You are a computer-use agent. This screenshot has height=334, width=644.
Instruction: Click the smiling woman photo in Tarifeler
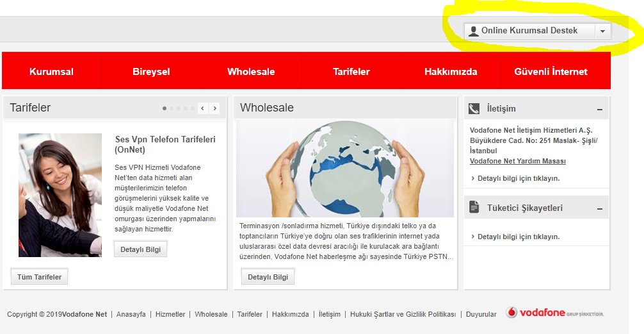point(60,195)
